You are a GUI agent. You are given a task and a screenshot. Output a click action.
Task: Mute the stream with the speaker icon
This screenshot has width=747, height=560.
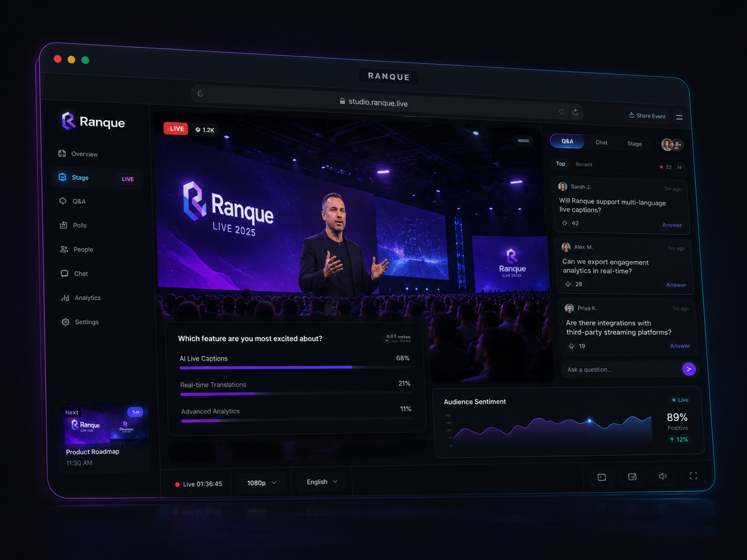click(x=662, y=476)
